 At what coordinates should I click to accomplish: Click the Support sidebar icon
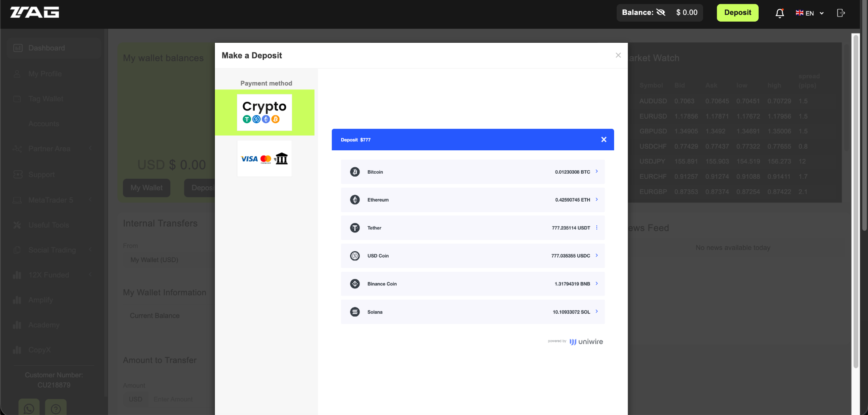pyautogui.click(x=17, y=174)
